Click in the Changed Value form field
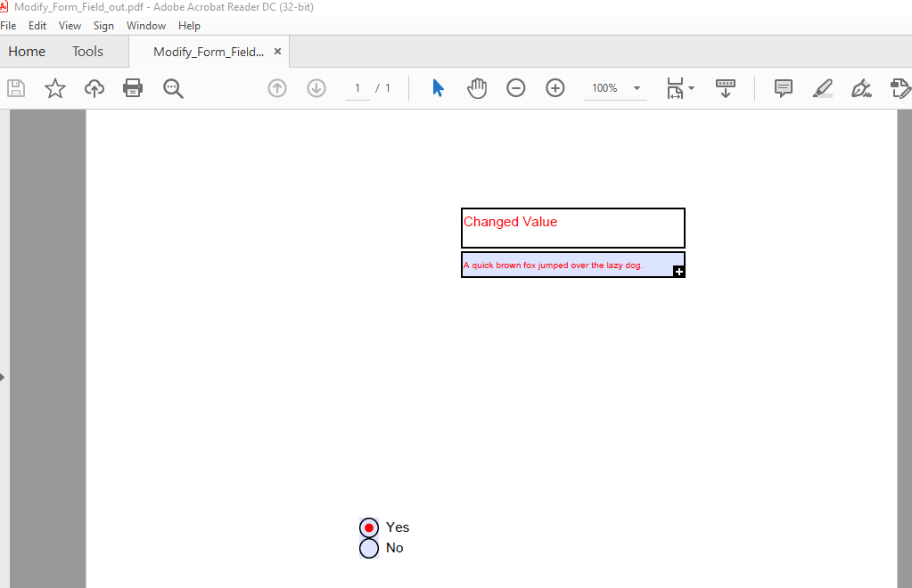 point(572,228)
